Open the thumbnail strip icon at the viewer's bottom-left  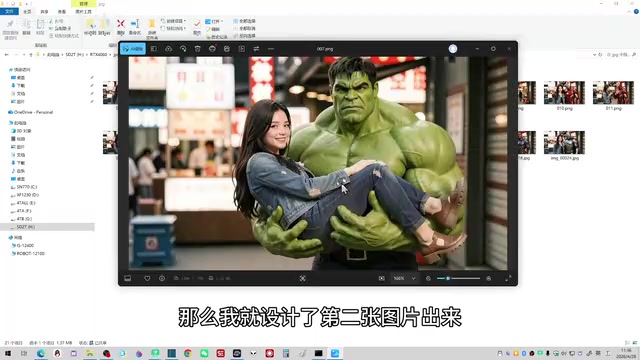(x=128, y=278)
